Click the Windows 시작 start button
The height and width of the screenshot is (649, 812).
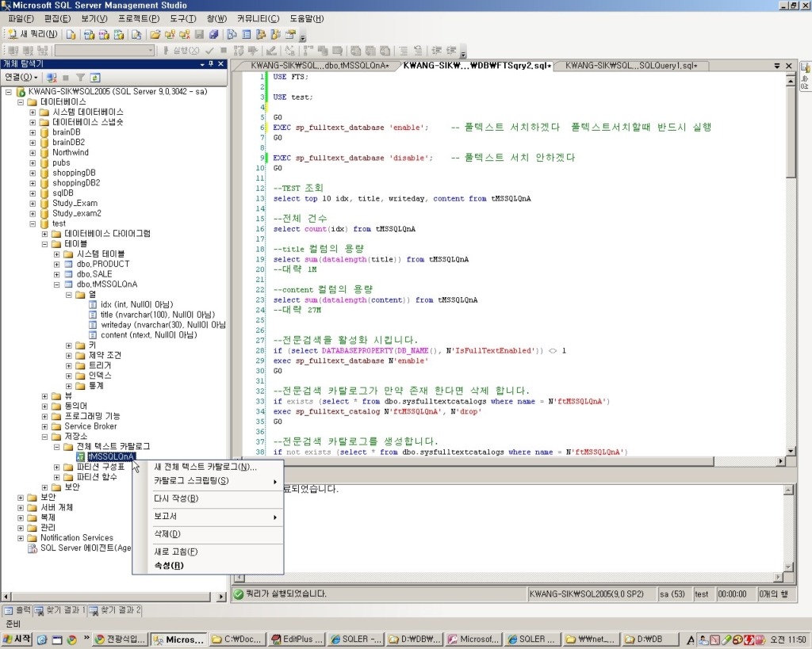tap(17, 639)
